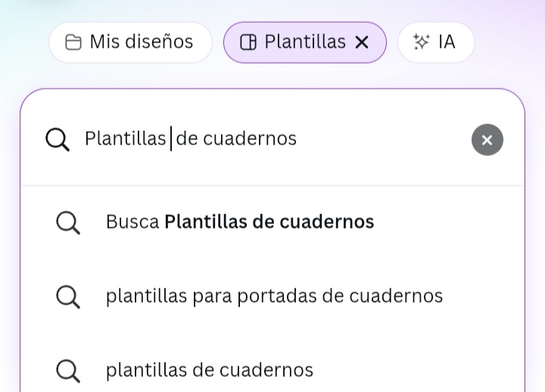Click the sparkle icon on the IA chip
Image resolution: width=545 pixels, height=392 pixels.
coord(422,42)
